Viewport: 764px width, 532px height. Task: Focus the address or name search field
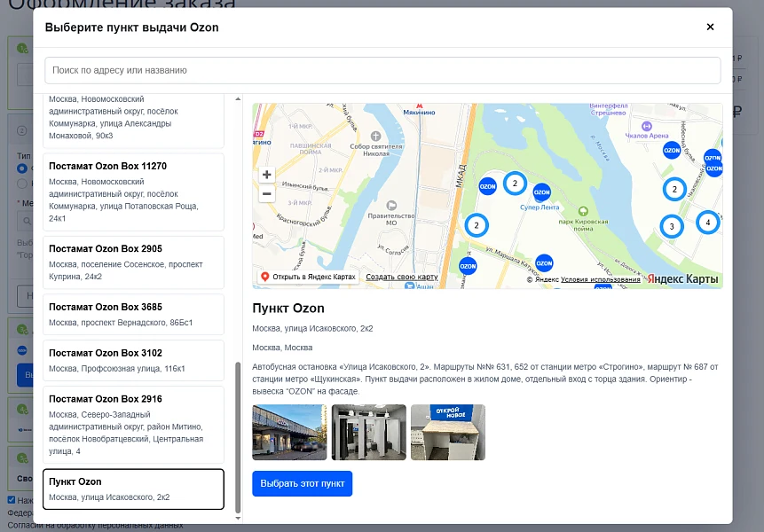click(x=382, y=70)
